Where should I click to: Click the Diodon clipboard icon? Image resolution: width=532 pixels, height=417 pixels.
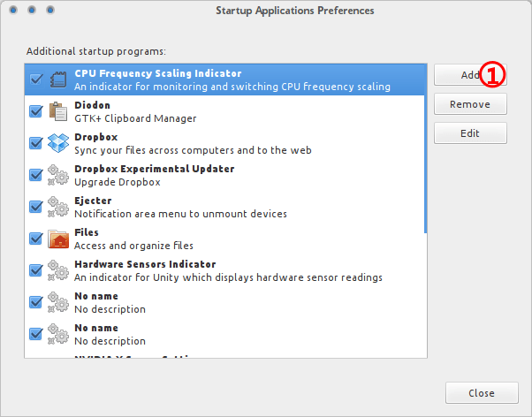coord(58,111)
